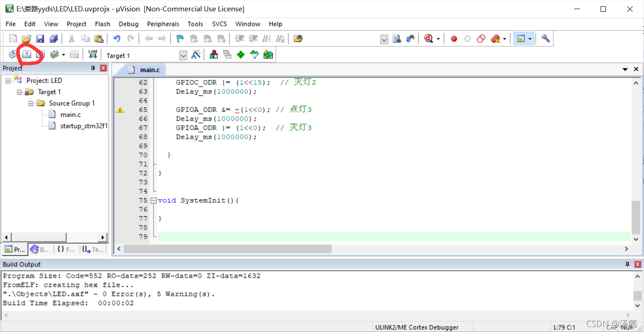The height and width of the screenshot is (332, 644).
Task: Rebuild all target files icon
Action: pyautogui.click(x=40, y=55)
